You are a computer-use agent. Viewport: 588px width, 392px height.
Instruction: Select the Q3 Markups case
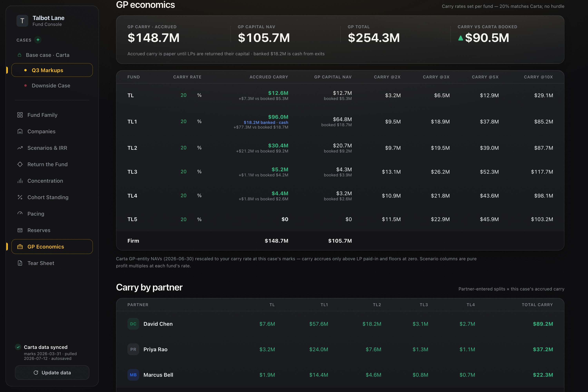[52, 70]
